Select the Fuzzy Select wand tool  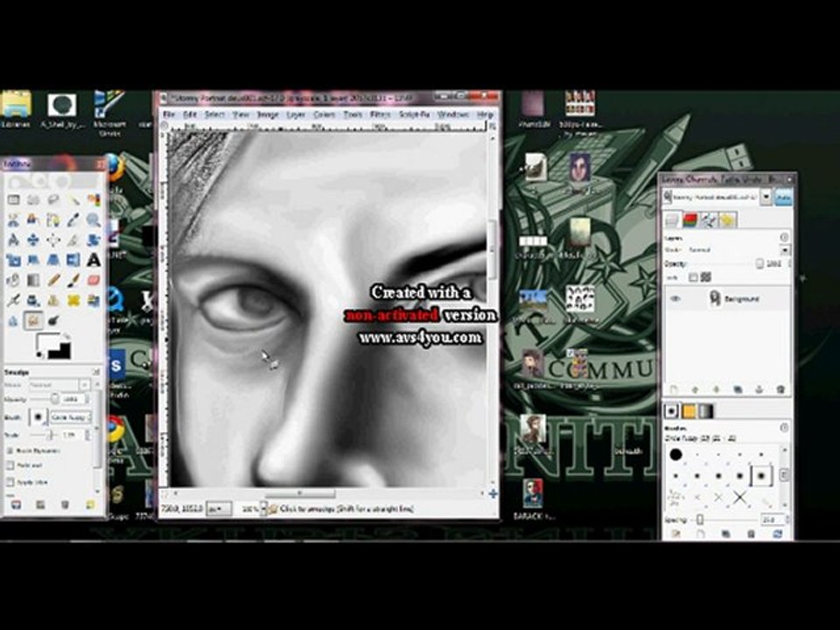click(x=73, y=199)
